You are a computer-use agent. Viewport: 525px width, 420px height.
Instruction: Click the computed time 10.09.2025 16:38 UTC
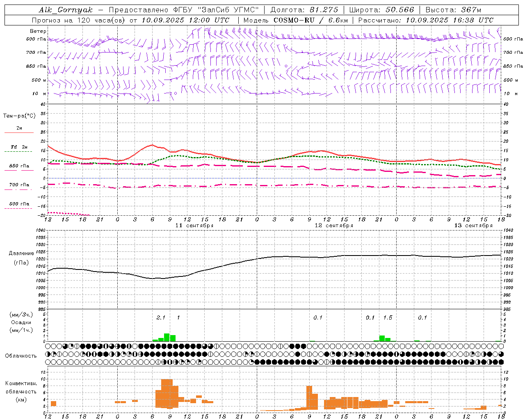point(450,20)
